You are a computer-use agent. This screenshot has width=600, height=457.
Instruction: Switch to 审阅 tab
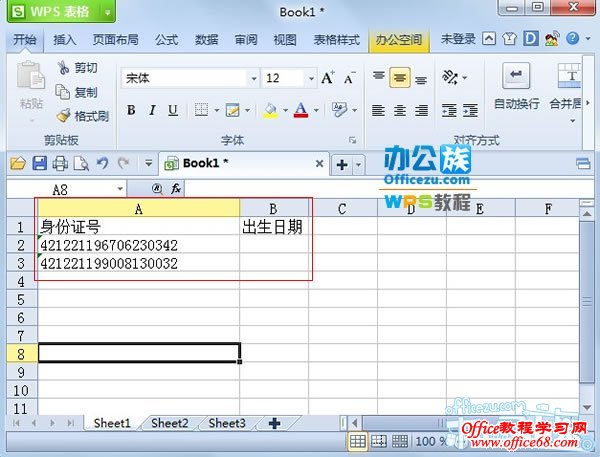point(246,39)
